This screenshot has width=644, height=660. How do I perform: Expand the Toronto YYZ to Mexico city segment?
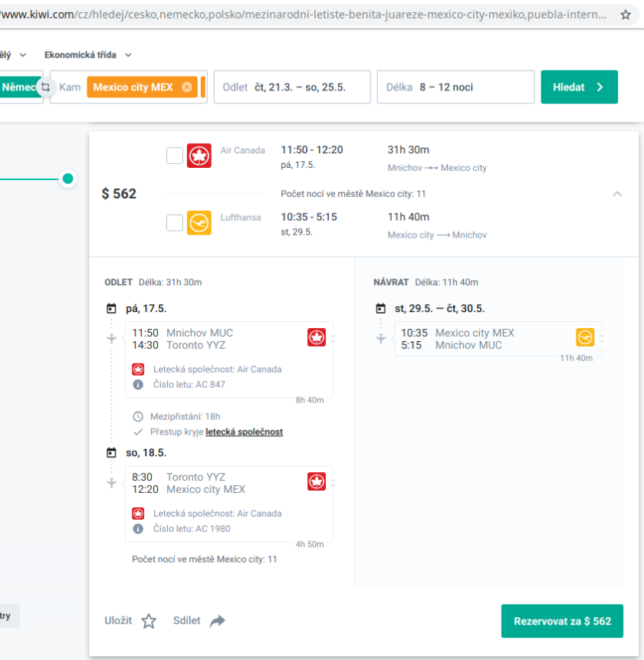click(x=333, y=483)
